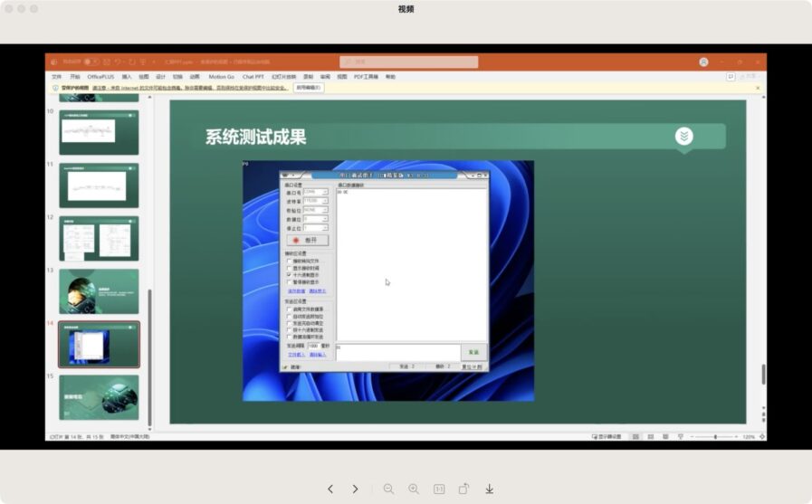
Task: Open the Motion Go ribbon tab
Action: click(221, 77)
